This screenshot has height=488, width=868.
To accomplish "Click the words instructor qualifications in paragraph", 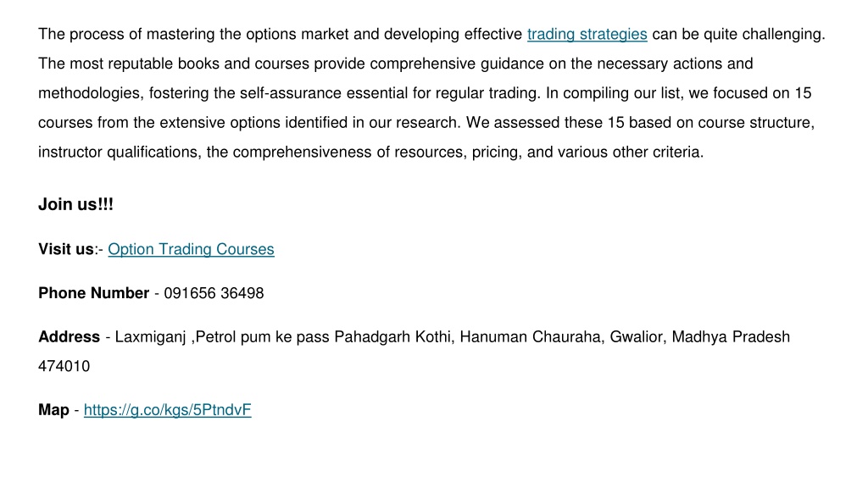I will pos(119,152).
